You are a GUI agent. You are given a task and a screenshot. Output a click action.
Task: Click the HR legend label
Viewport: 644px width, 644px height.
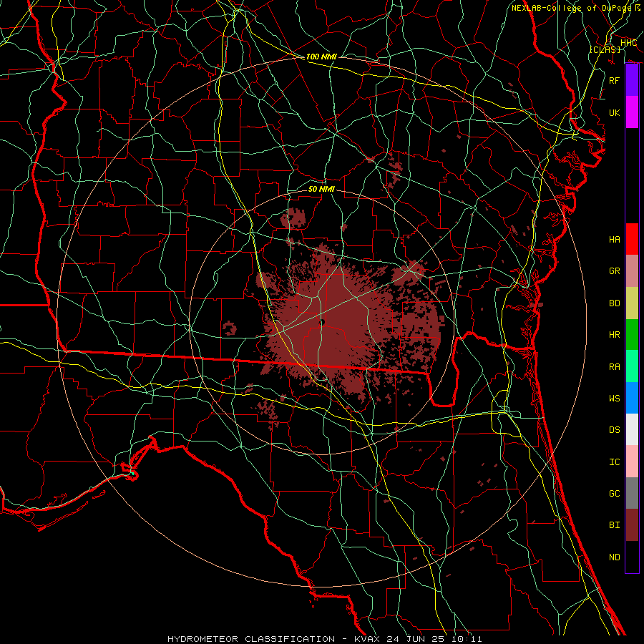pos(615,335)
